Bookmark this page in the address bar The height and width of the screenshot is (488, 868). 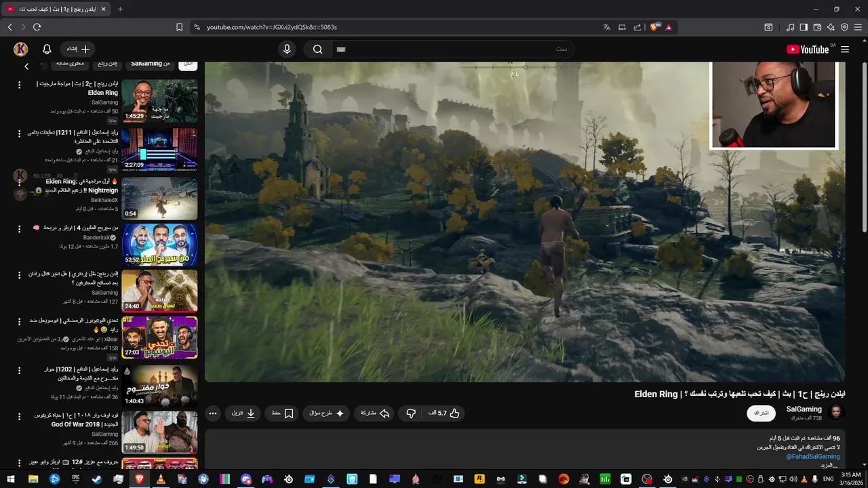(179, 27)
